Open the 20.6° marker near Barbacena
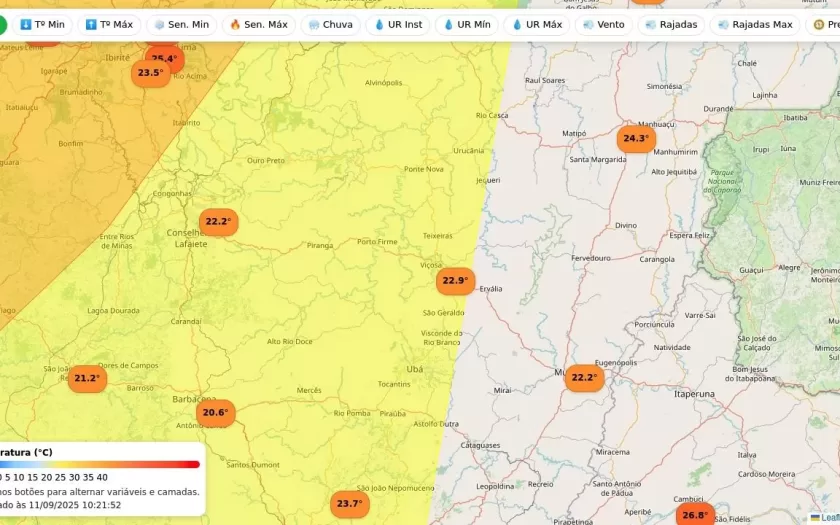The image size is (840, 525). pos(215,413)
